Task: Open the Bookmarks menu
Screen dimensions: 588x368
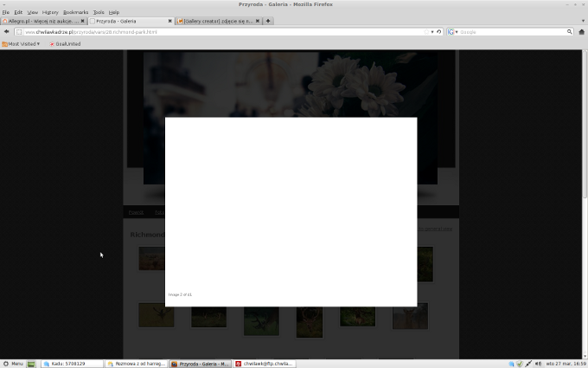Action: pyautogui.click(x=75, y=12)
